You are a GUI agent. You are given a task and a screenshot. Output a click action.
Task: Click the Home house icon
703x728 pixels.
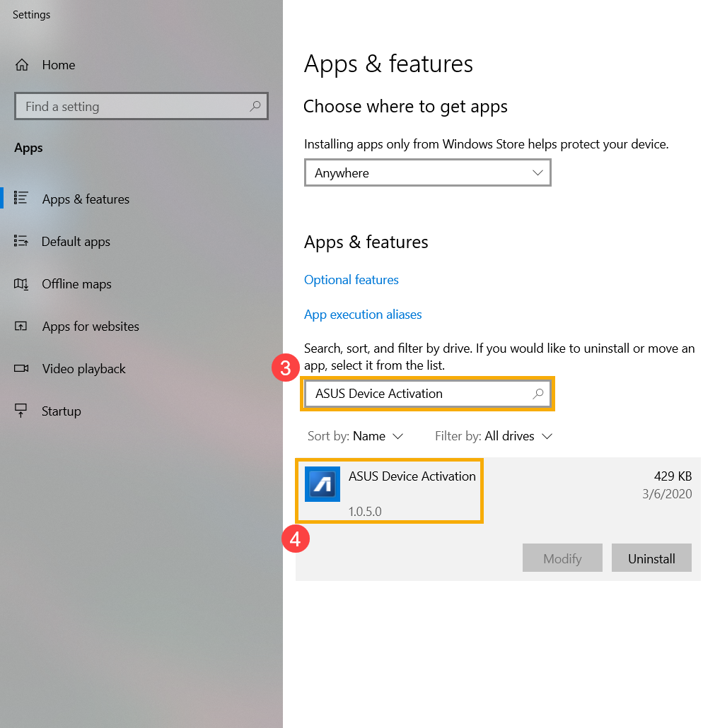(x=22, y=65)
